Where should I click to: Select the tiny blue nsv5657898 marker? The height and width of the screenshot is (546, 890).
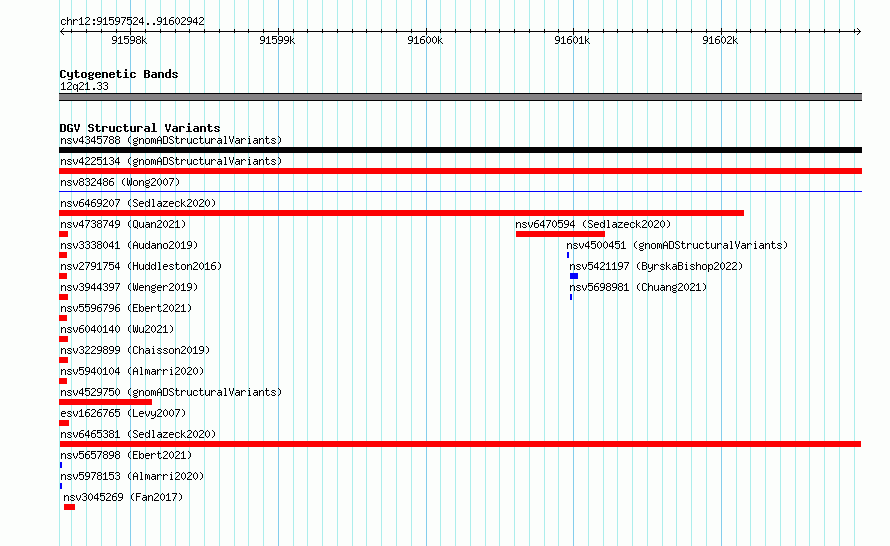[x=61, y=465]
